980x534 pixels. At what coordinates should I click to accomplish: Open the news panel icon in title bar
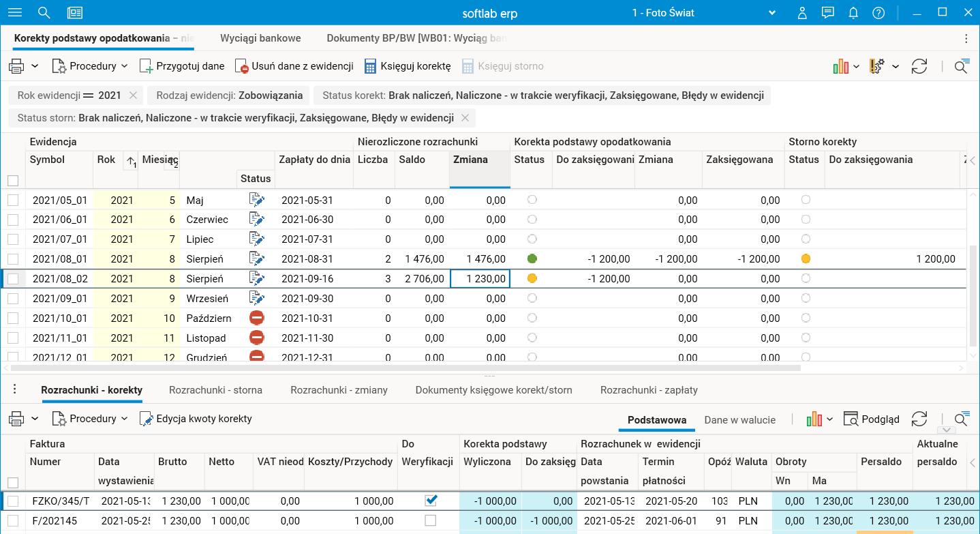(75, 12)
